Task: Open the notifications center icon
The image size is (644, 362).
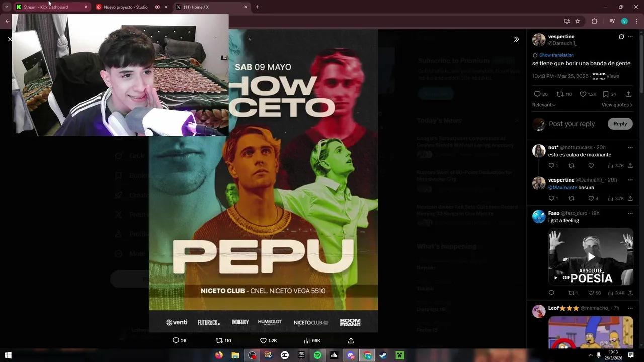Action: (631, 355)
